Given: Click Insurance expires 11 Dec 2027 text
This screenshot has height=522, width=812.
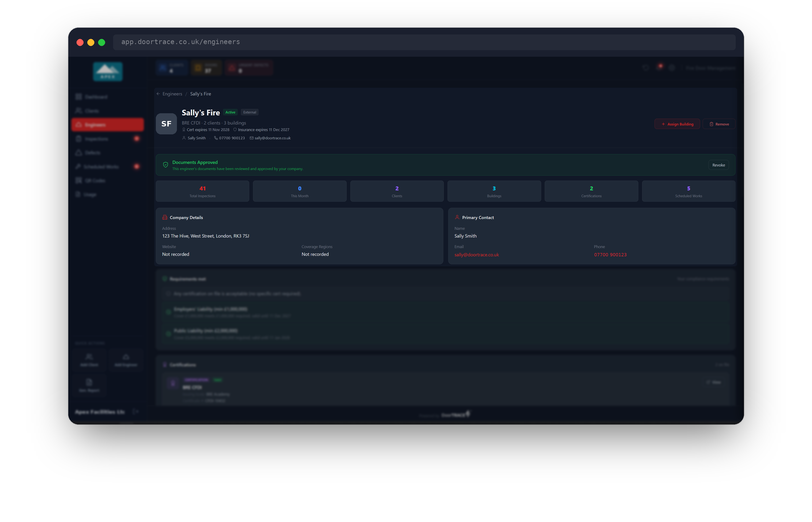Looking at the screenshot, I should pyautogui.click(x=264, y=130).
